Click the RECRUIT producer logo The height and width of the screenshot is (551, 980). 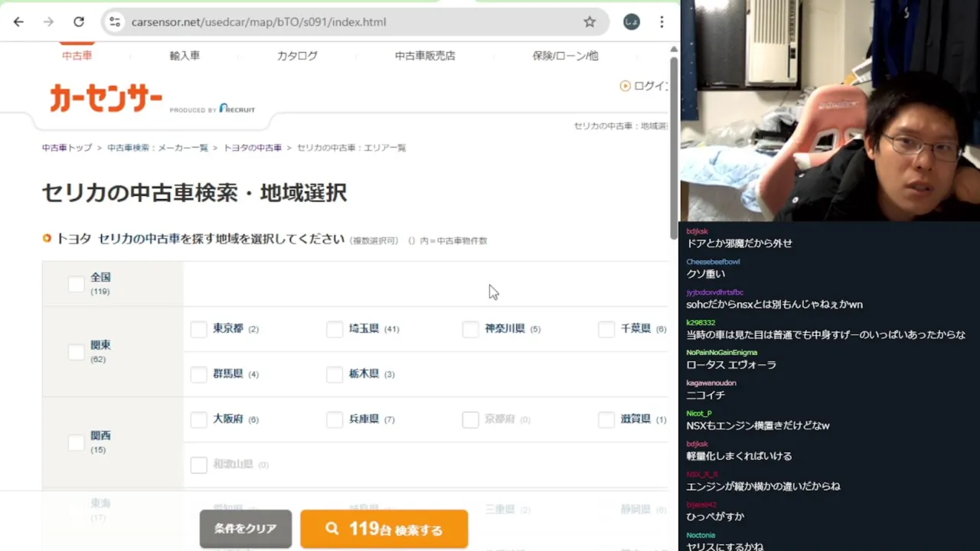237,109
